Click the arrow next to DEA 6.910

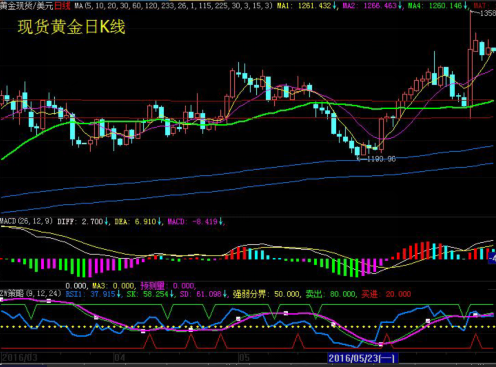[x=159, y=221]
